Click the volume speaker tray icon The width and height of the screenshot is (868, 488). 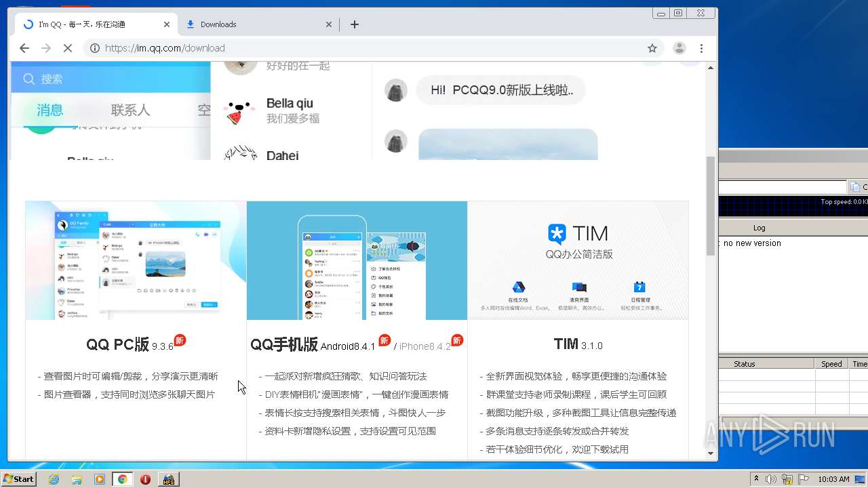(x=771, y=479)
